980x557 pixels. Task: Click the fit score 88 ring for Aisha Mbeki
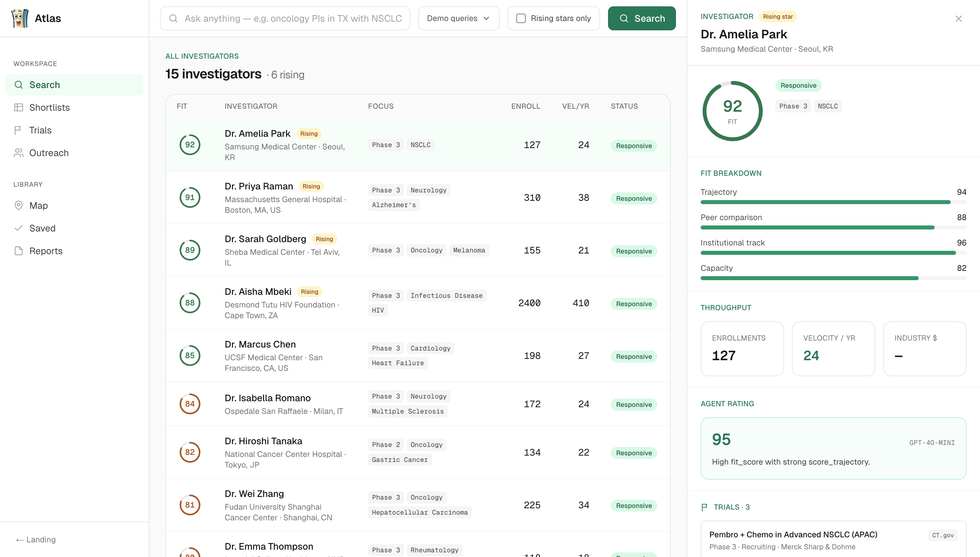coord(190,303)
